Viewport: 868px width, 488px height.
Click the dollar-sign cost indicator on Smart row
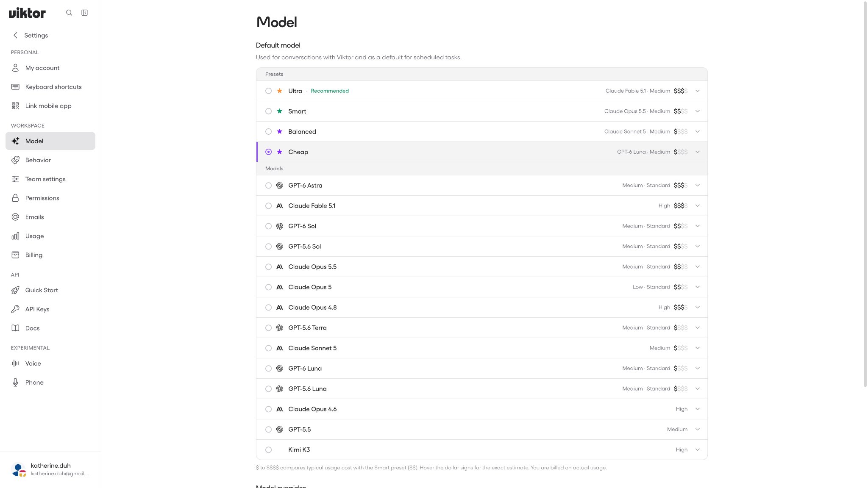681,111
